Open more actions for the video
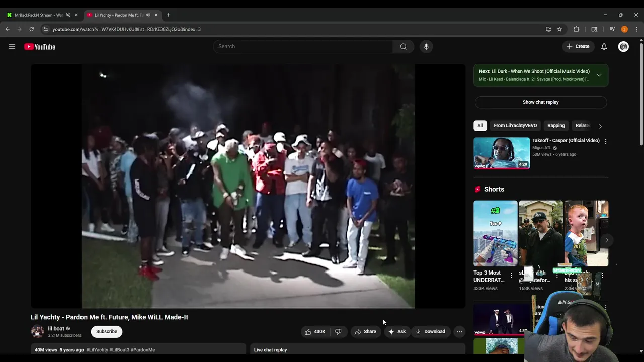 [459, 331]
